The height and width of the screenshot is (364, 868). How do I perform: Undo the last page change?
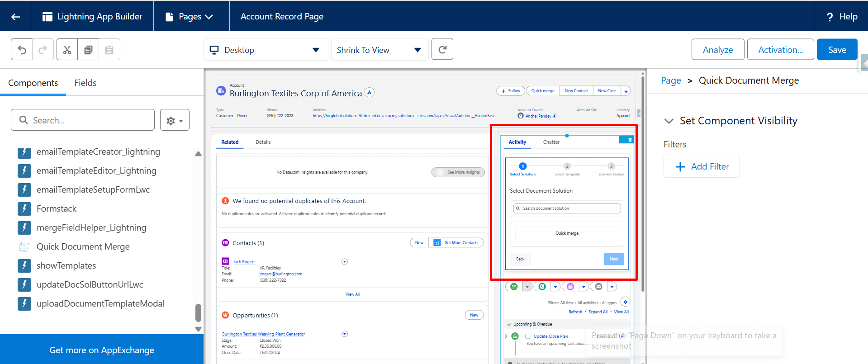pyautogui.click(x=22, y=50)
